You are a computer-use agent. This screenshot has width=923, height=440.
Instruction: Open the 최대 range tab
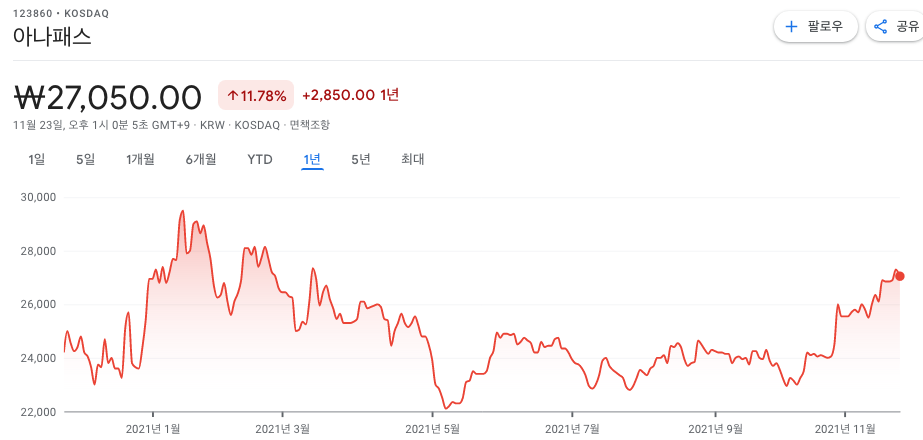coord(413,159)
